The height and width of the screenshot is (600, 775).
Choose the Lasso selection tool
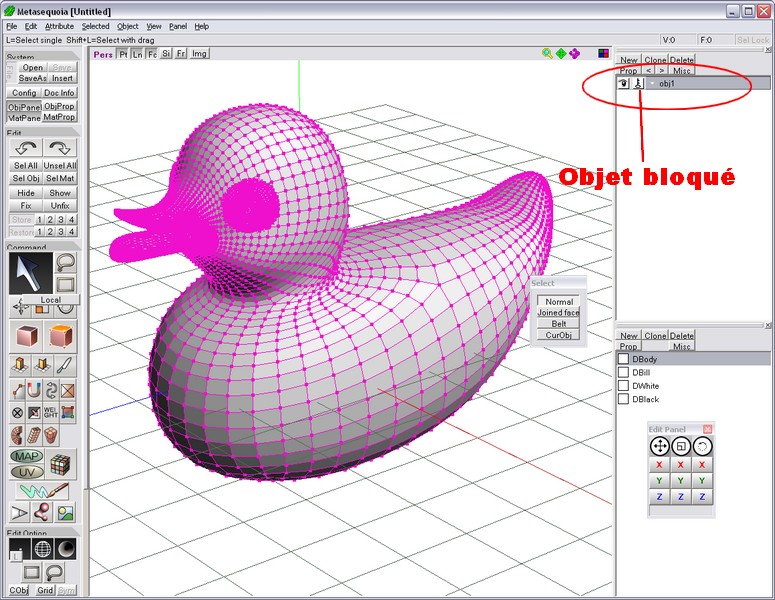(66, 262)
